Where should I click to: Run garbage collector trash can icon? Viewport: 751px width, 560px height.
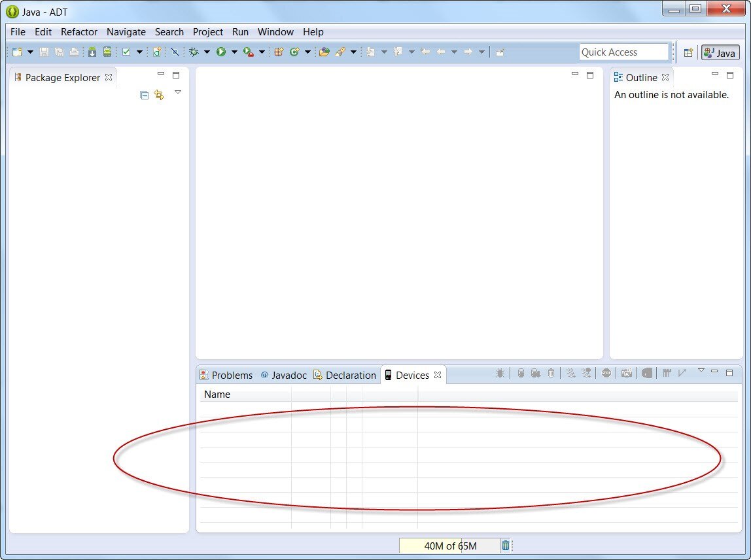point(505,546)
